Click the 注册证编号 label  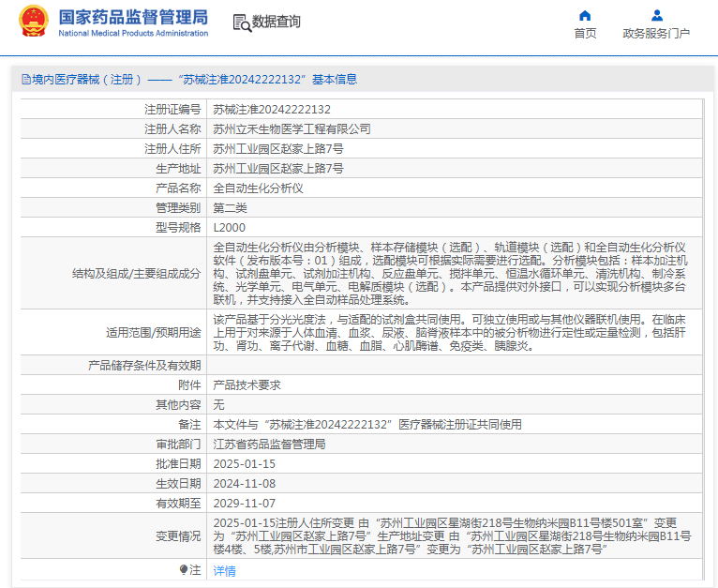pyautogui.click(x=172, y=110)
